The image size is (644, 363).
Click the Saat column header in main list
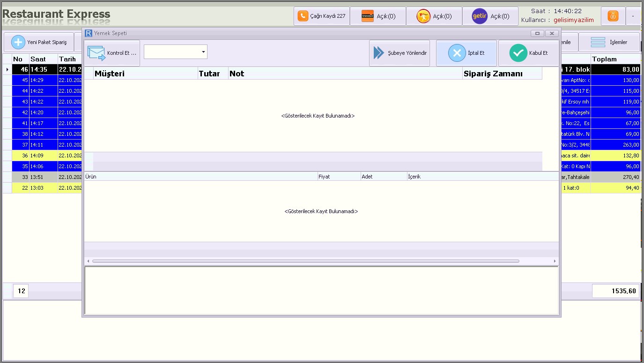[43, 59]
